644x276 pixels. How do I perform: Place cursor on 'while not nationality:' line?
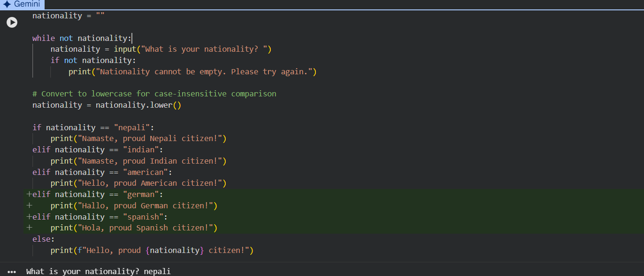pyautogui.click(x=82, y=38)
